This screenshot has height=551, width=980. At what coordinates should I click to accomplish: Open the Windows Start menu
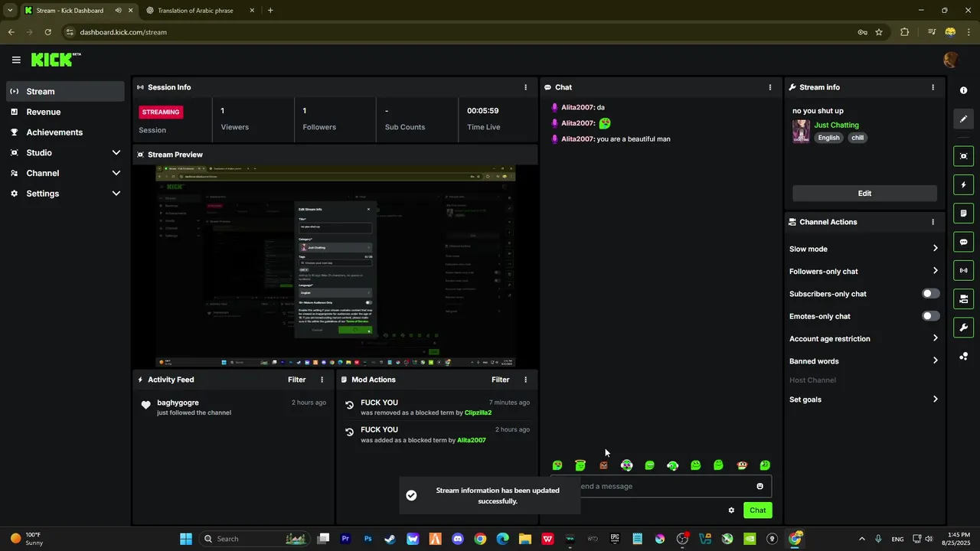click(186, 539)
